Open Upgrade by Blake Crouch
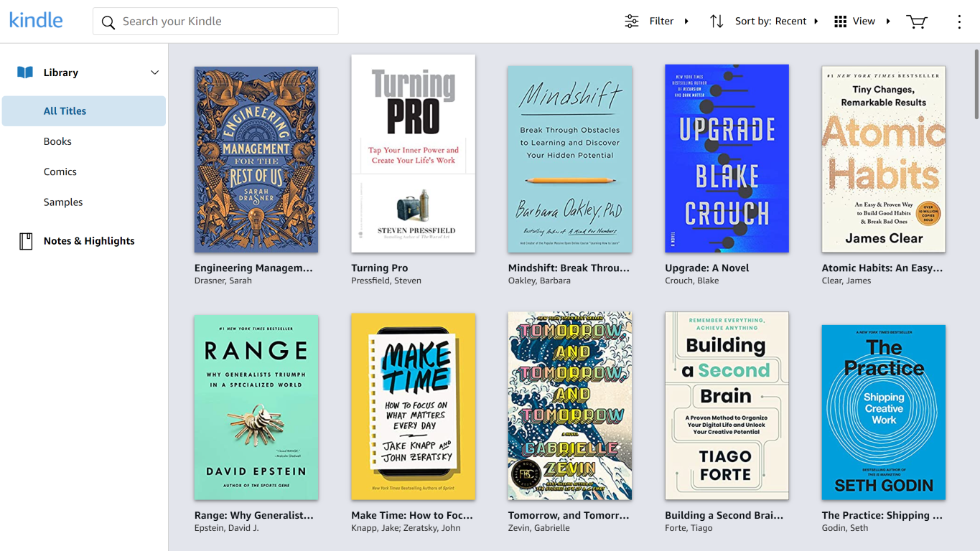This screenshot has width=980, height=551. tap(727, 159)
